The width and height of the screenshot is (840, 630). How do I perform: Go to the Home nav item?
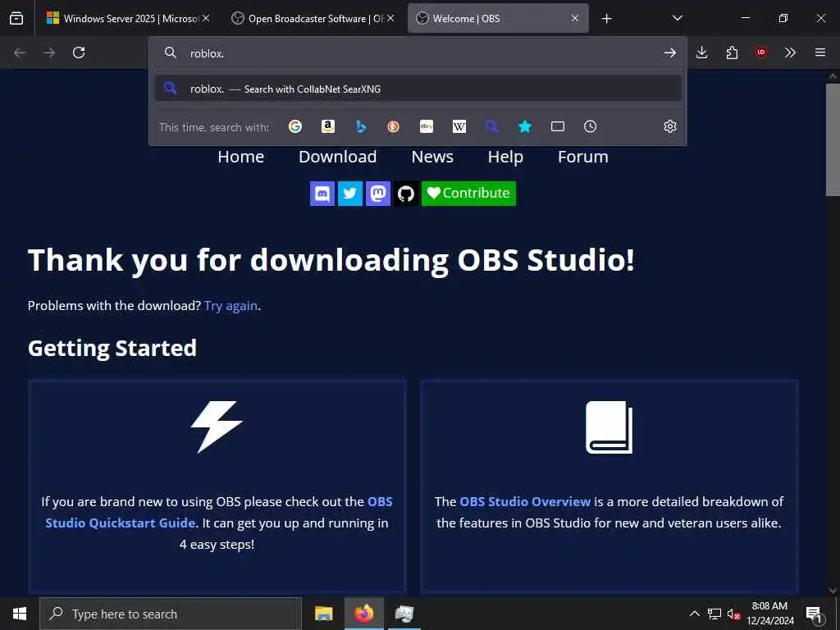coord(240,157)
